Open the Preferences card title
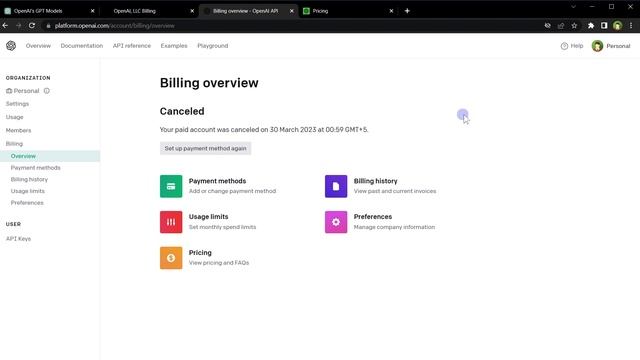 (x=373, y=217)
